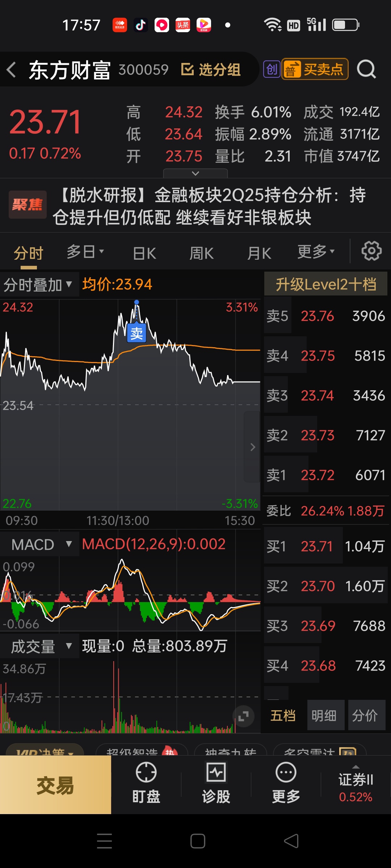Tap the golden 交易 trade button
Viewport: 391px width, 868px height.
[55, 785]
